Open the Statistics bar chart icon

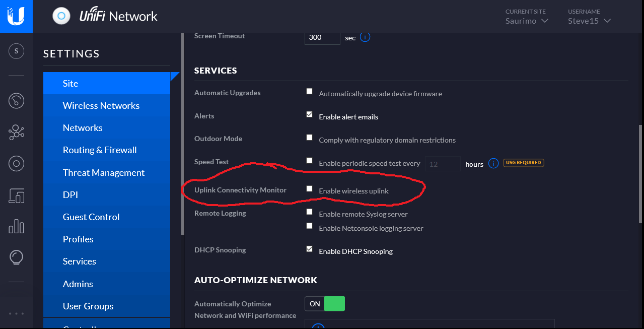[17, 226]
